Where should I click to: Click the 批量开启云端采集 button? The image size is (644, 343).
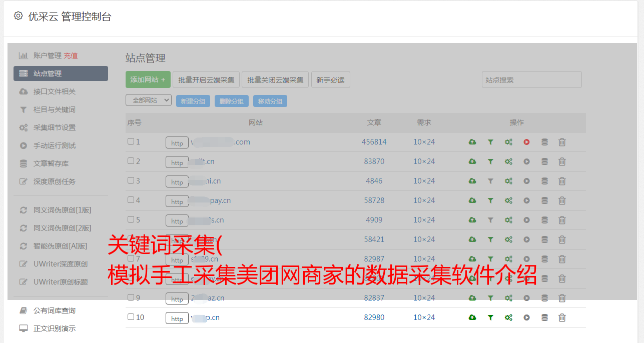[206, 79]
